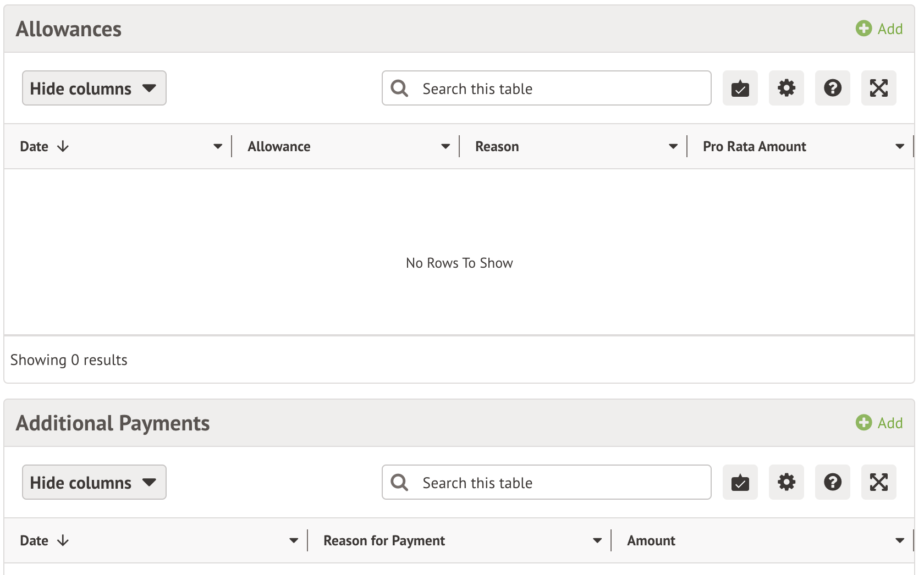Screen dimensions: 924x575
Task: Click Add in the Allowances header
Action: tap(879, 29)
